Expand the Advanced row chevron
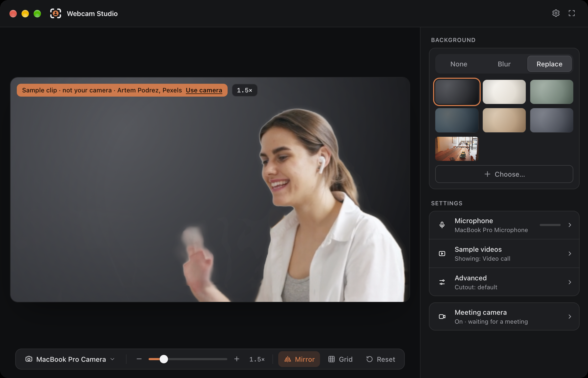 pos(570,282)
